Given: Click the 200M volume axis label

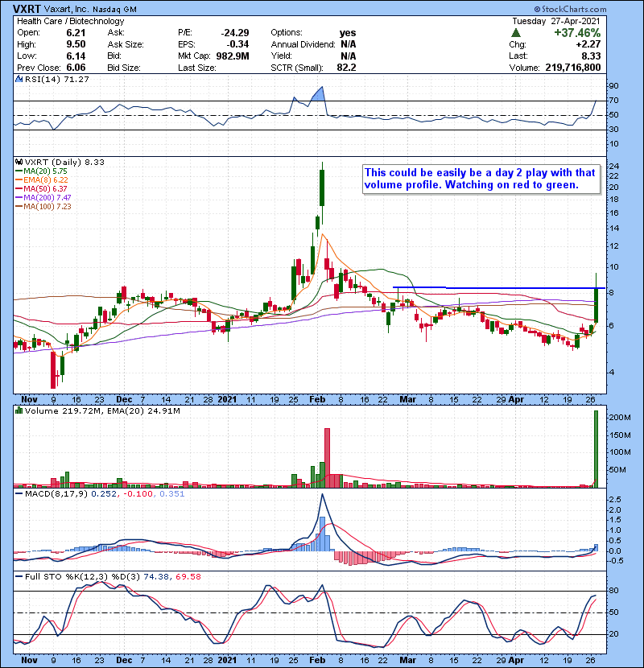Looking at the screenshot, I should 620,418.
